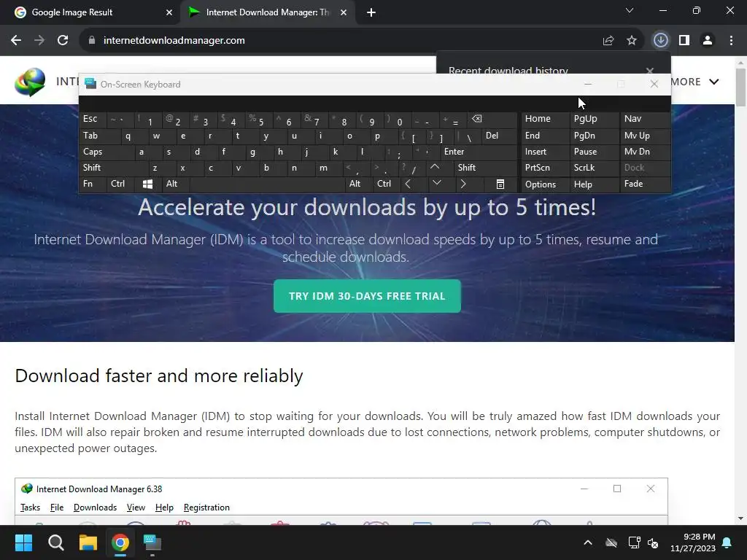The height and width of the screenshot is (560, 747).
Task: Click the On-Screen Keyboard taskbar icon
Action: pos(152,542)
